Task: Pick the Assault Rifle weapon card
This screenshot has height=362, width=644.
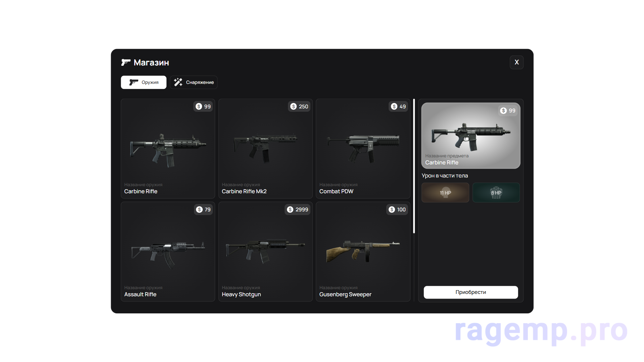Action: [168, 252]
